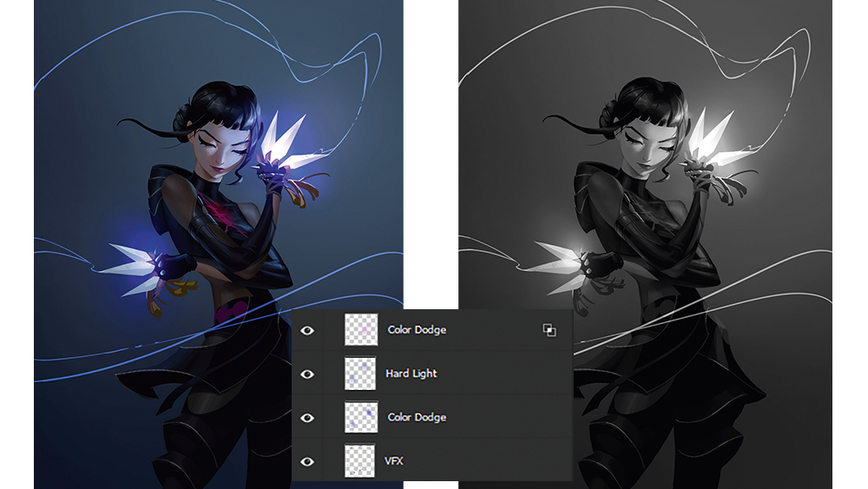Toggle visibility of the Hard Light layer

click(307, 374)
